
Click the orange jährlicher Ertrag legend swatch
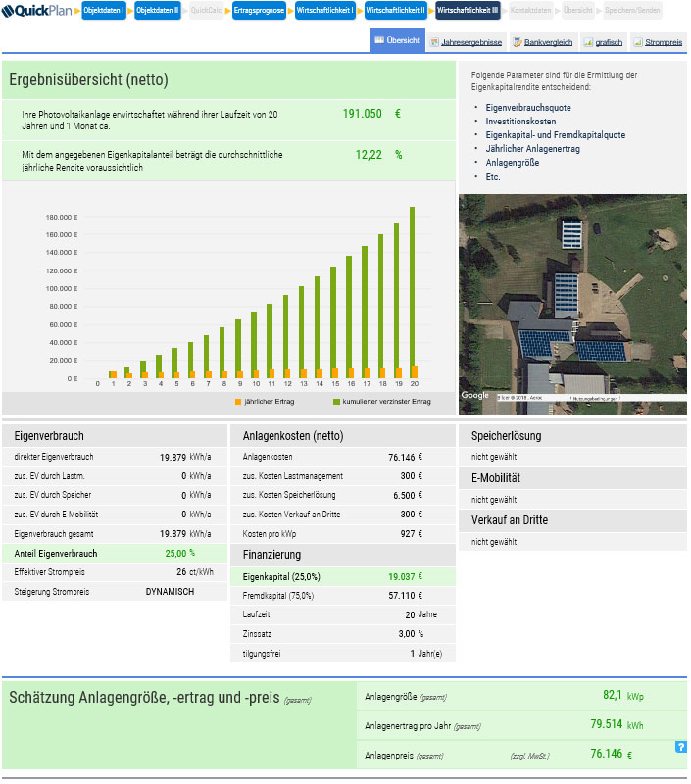[x=238, y=403]
